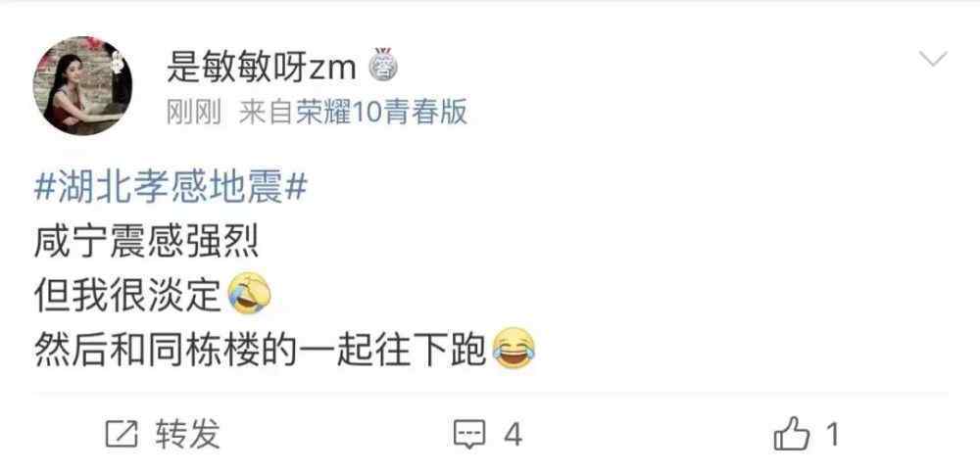Expand the post options chevron
980x474 pixels.
[934, 60]
